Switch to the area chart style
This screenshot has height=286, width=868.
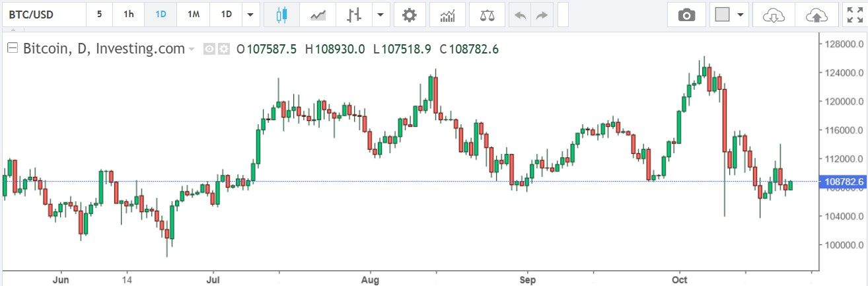pos(318,15)
